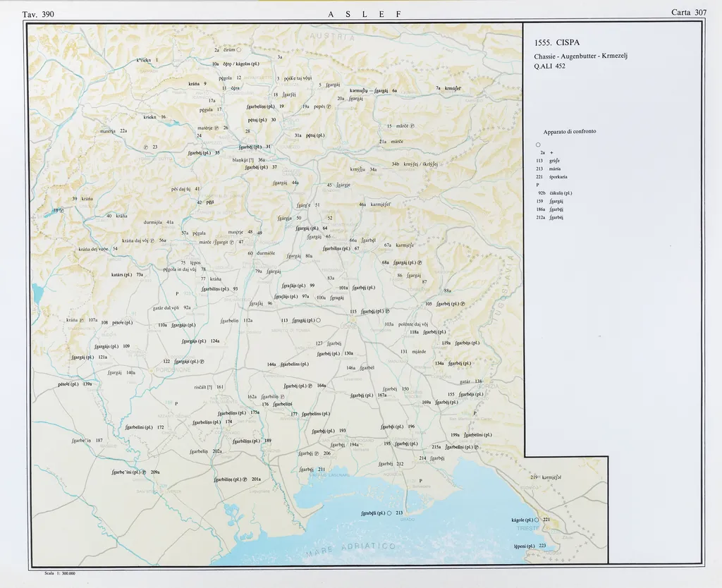
Task: Click the circle marker near kágole 221
Action: [537, 520]
